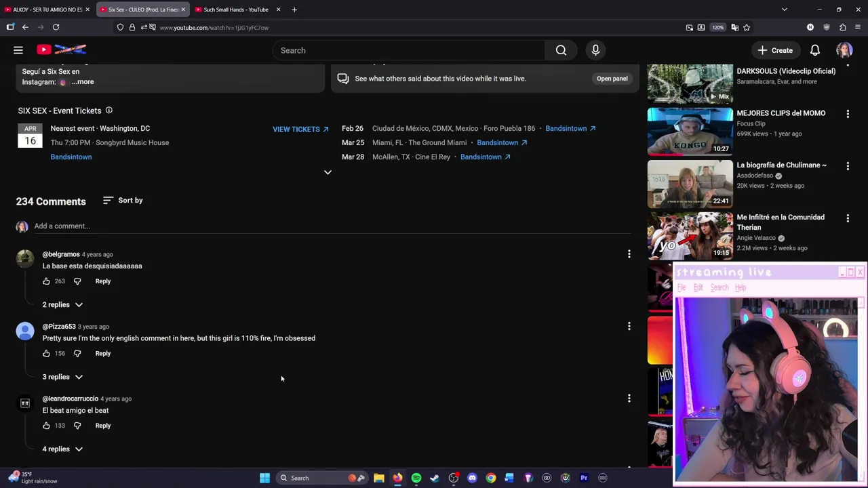This screenshot has width=868, height=488.
Task: Bookmark this page with star icon
Action: (x=747, y=27)
